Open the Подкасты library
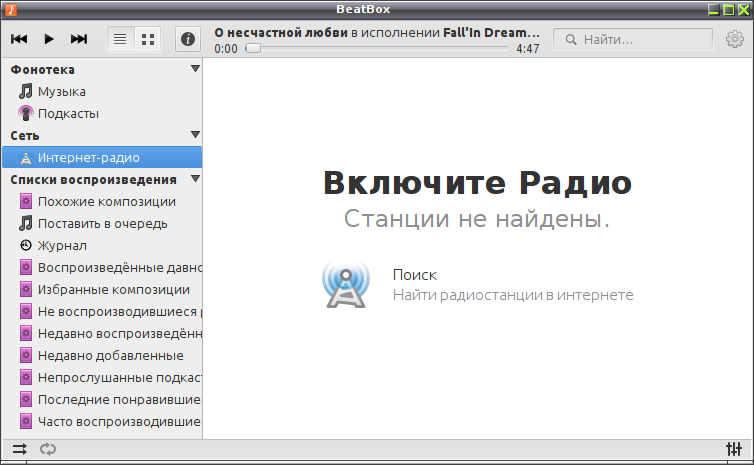The width and height of the screenshot is (754, 465). click(x=102, y=113)
